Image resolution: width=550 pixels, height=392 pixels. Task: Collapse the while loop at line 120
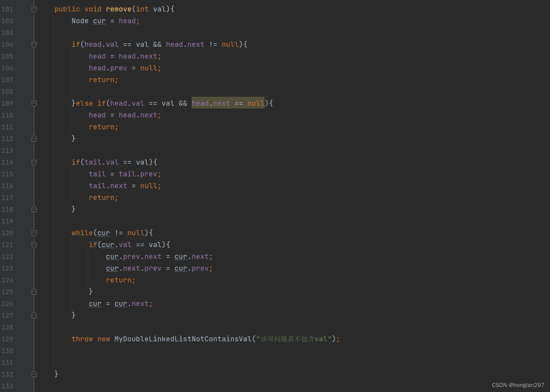click(x=34, y=233)
